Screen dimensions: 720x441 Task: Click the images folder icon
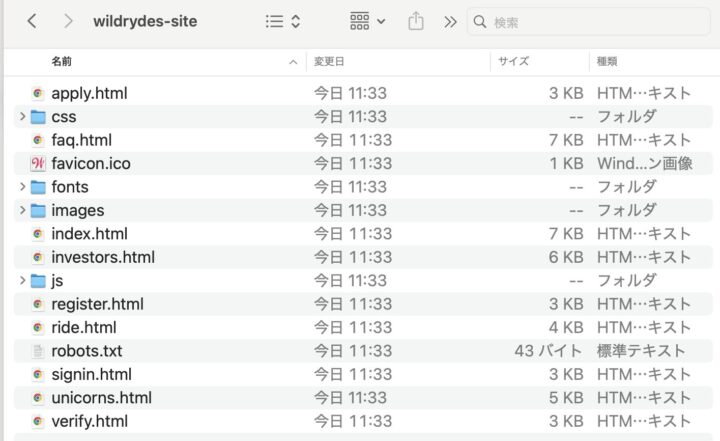pyautogui.click(x=38, y=210)
